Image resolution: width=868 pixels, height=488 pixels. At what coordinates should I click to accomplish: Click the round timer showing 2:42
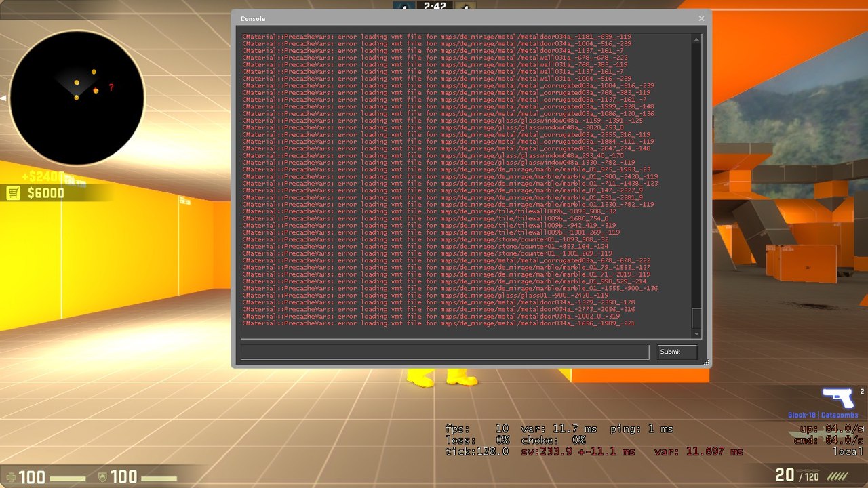click(x=434, y=7)
